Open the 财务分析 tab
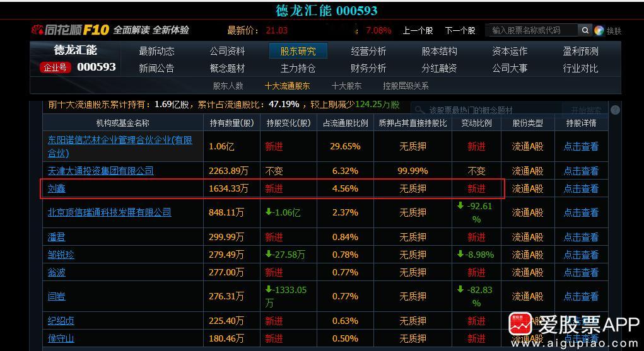This screenshot has width=644, height=351. coord(368,68)
